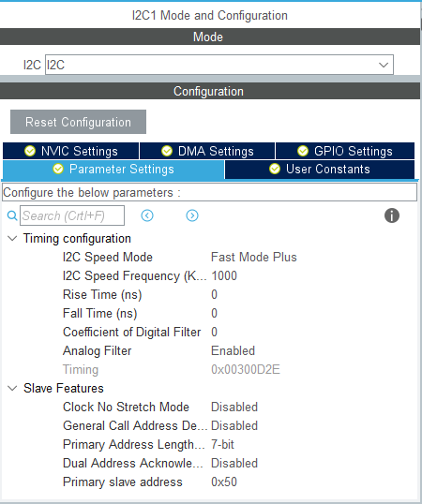Switch to the NVIC Settings tab
The width and height of the screenshot is (422, 504).
[70, 151]
